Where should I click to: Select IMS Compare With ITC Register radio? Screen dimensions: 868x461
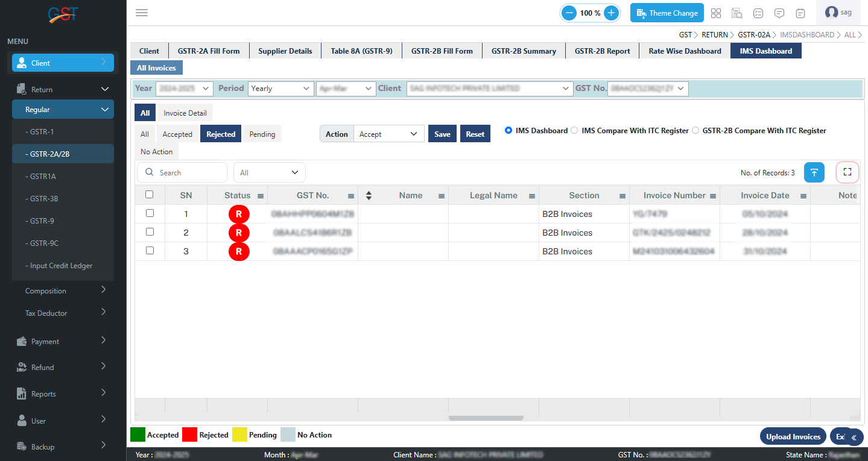[574, 130]
